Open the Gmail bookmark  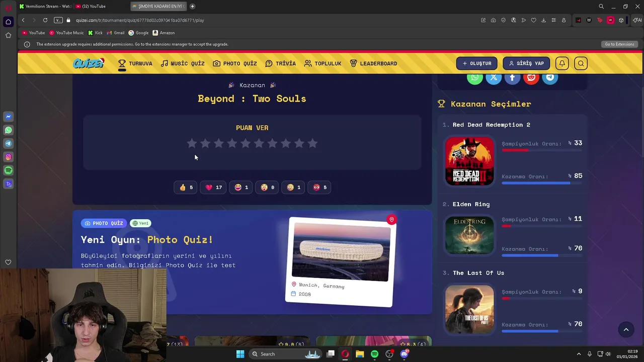[115, 33]
